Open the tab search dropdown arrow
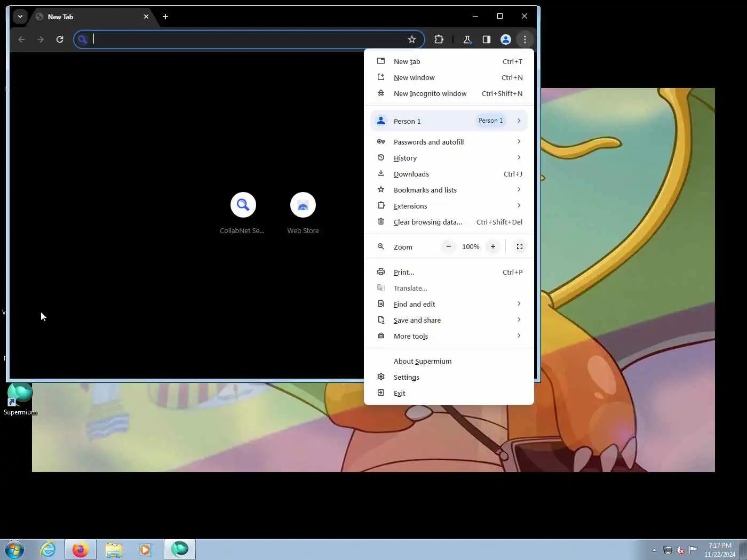This screenshot has width=747, height=560. [x=20, y=17]
